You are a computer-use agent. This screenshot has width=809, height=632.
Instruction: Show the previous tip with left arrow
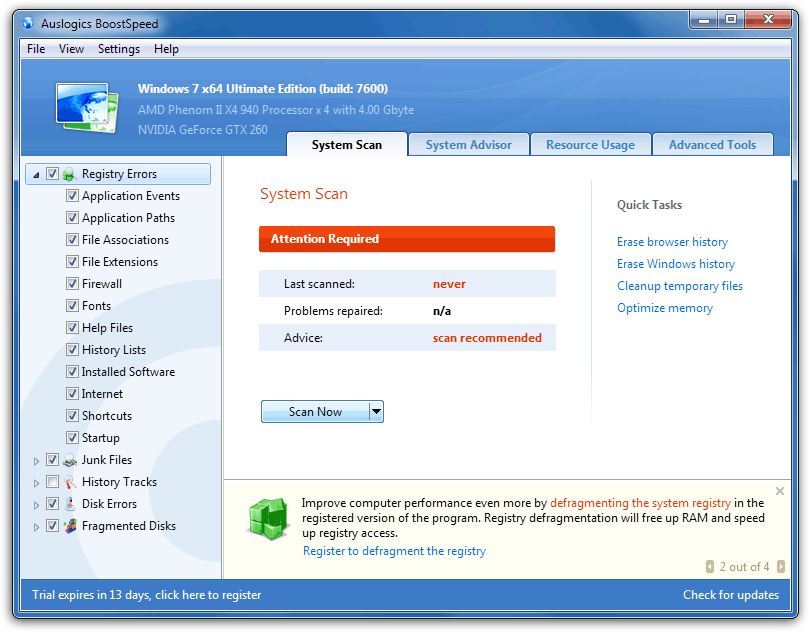pyautogui.click(x=710, y=566)
